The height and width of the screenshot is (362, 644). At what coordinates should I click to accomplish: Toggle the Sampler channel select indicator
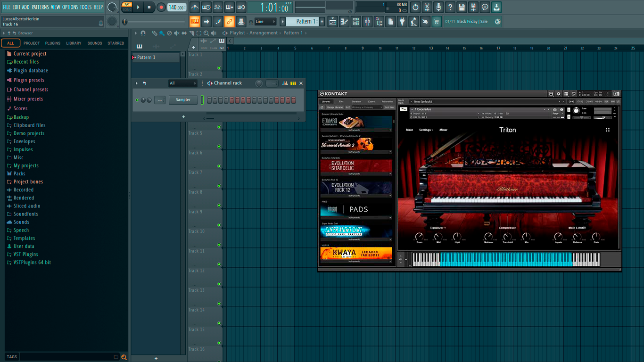click(x=202, y=100)
